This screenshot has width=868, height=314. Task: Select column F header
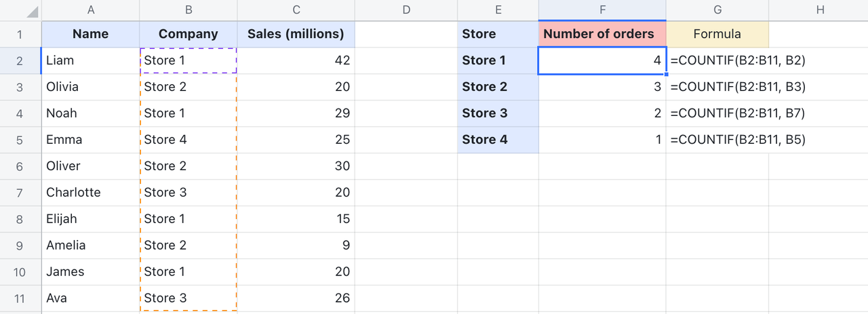click(x=601, y=9)
